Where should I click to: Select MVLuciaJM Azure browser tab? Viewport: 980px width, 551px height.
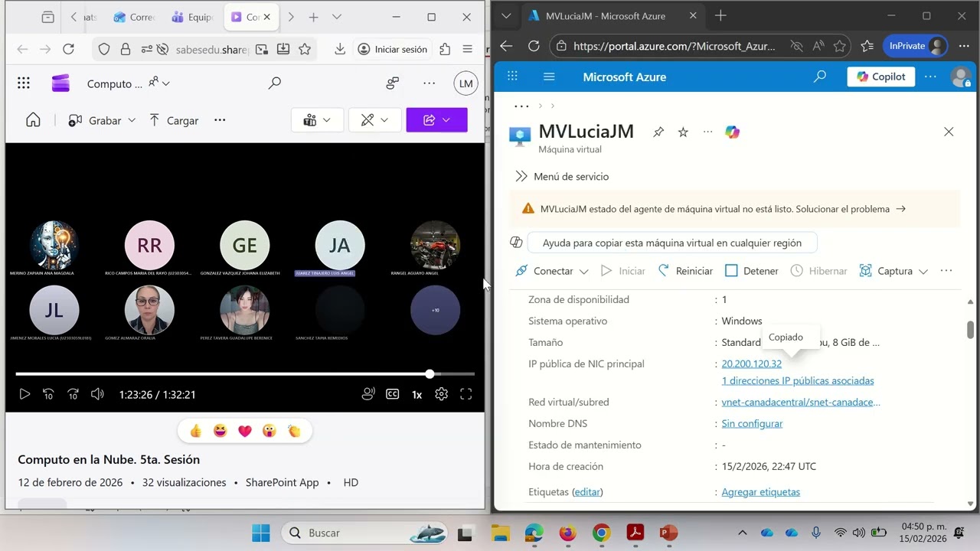click(614, 16)
